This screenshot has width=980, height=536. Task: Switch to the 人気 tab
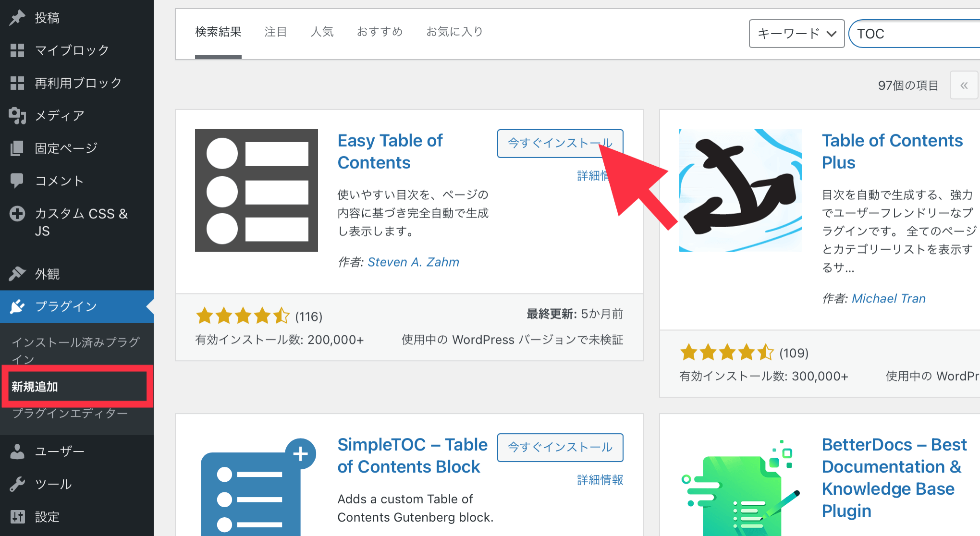point(322,32)
